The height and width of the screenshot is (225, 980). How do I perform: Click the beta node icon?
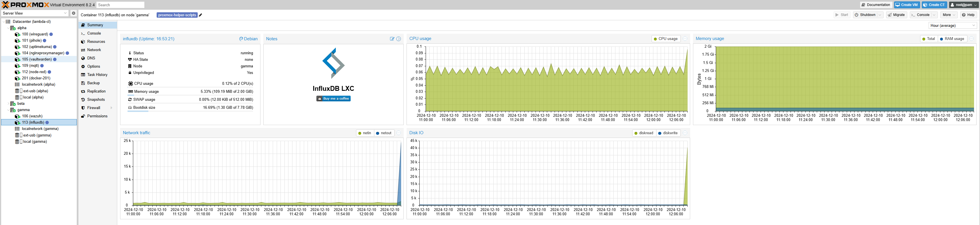tap(13, 104)
